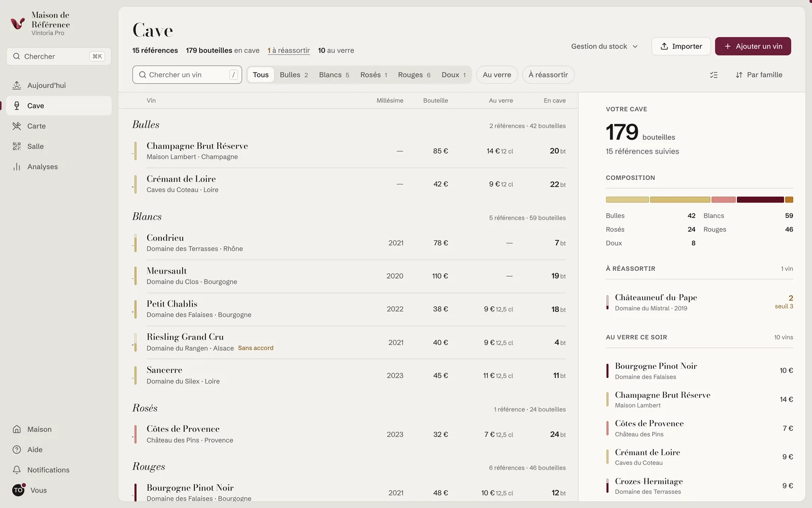812x508 pixels.
Task: Click Ajouter un vin button
Action: coord(753,46)
